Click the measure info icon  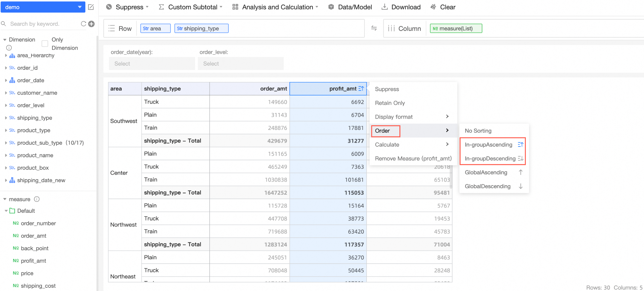pos(37,199)
